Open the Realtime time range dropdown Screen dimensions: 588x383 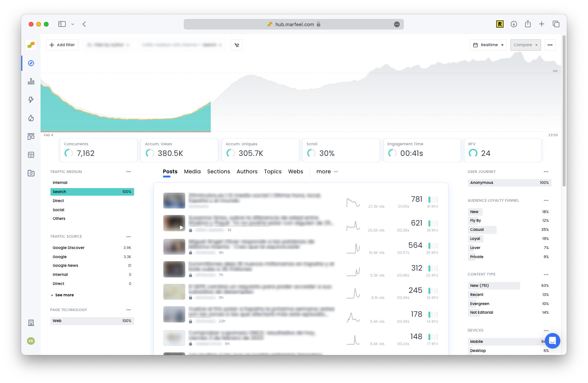(x=488, y=45)
